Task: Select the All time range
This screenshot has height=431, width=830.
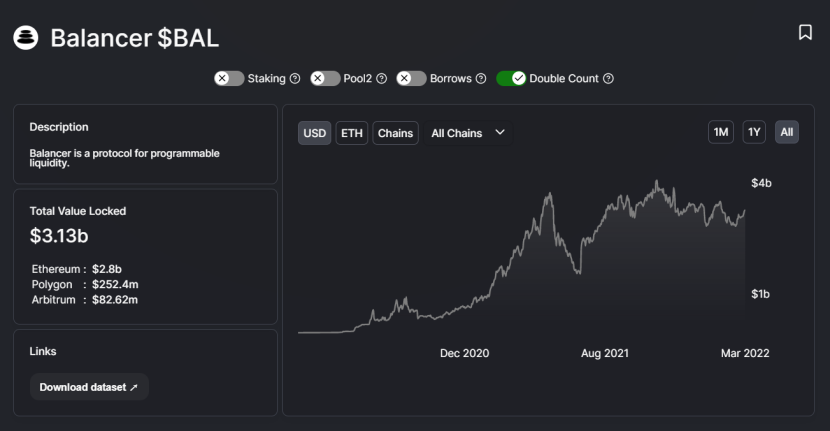Action: pyautogui.click(x=787, y=132)
